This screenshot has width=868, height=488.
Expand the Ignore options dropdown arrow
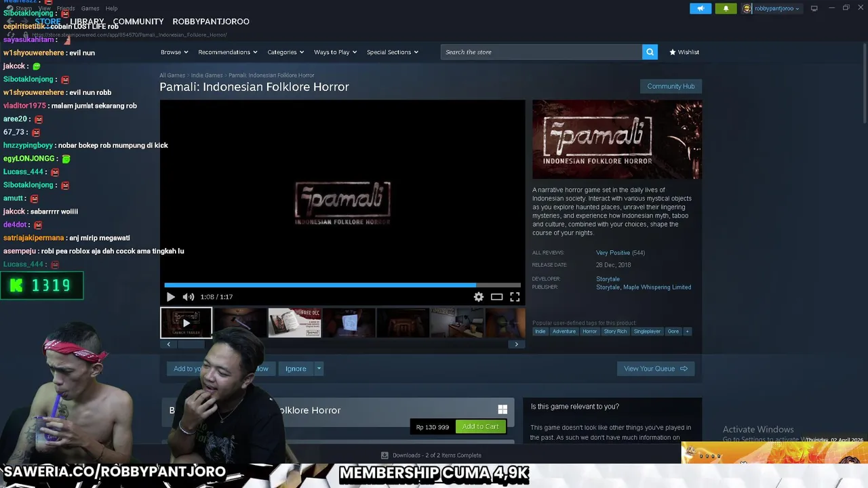point(319,369)
